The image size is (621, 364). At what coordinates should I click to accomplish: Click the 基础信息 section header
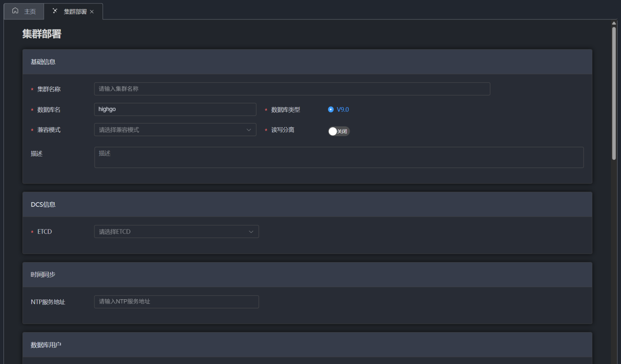[x=43, y=62]
